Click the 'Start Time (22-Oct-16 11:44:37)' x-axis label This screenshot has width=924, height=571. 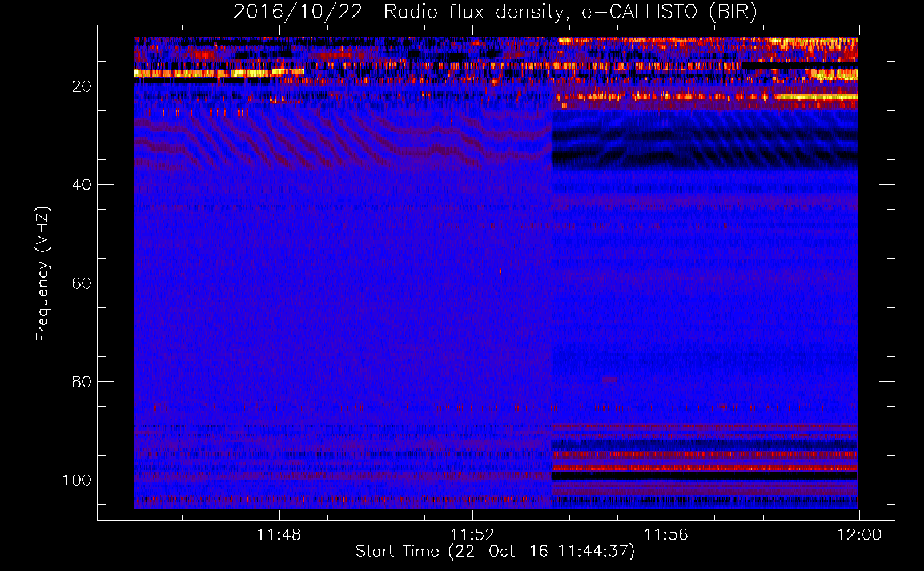point(495,552)
